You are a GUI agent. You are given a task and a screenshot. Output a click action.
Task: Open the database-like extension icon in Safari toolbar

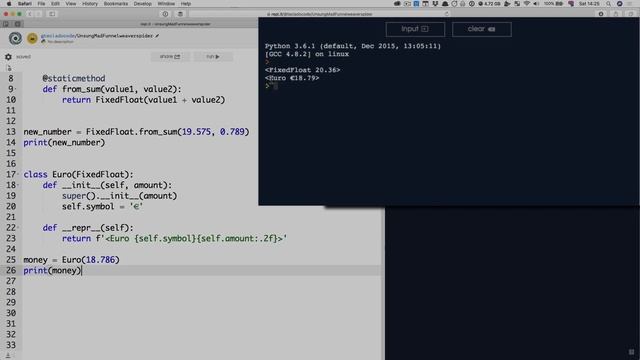click(180, 14)
